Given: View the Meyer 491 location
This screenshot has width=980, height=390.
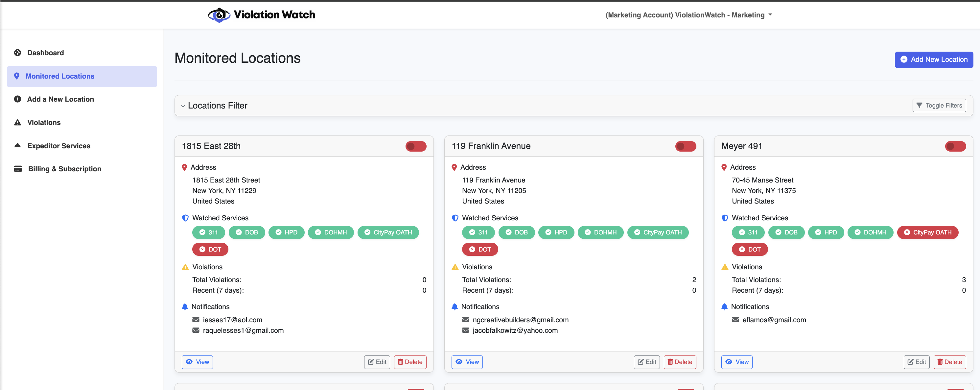Looking at the screenshot, I should [736, 362].
